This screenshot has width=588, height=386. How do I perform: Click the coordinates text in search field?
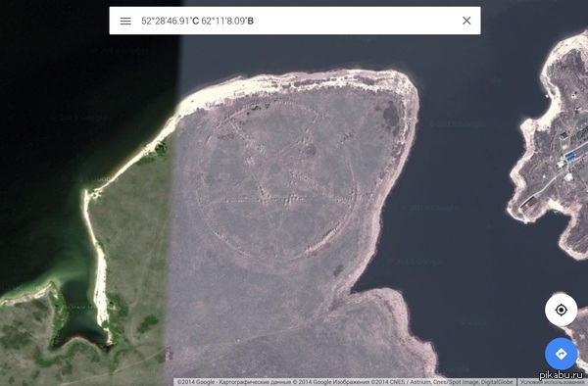pos(197,21)
